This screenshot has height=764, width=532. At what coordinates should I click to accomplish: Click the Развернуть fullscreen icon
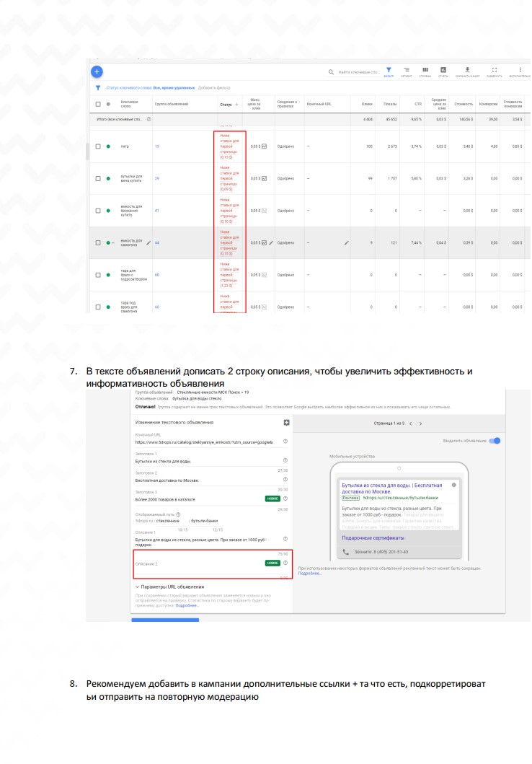pyautogui.click(x=495, y=70)
